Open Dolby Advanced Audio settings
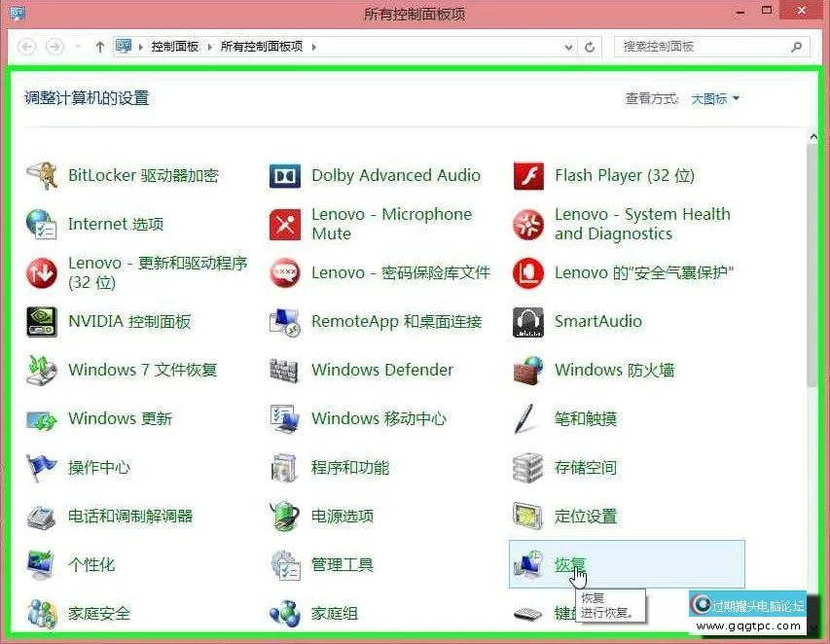The width and height of the screenshot is (830, 644). click(395, 175)
